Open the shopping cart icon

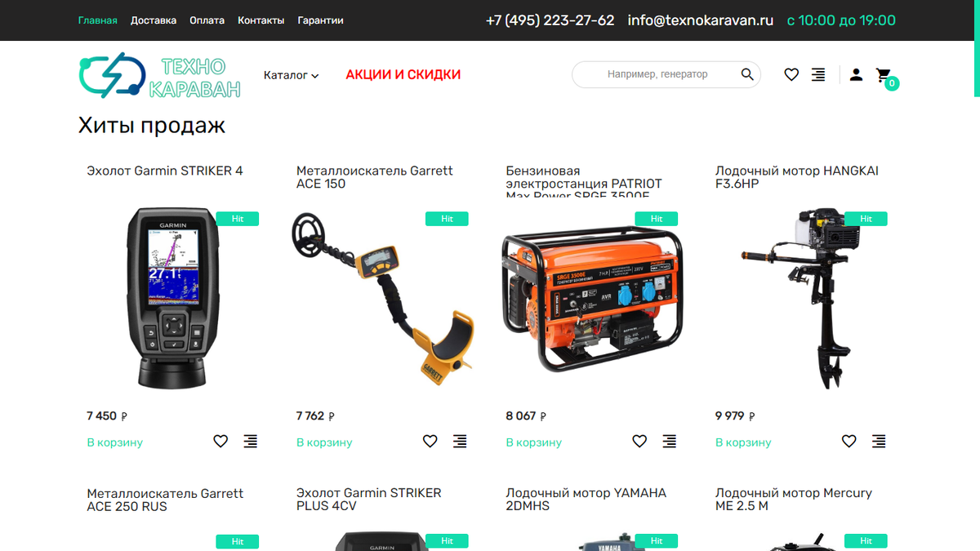(883, 75)
